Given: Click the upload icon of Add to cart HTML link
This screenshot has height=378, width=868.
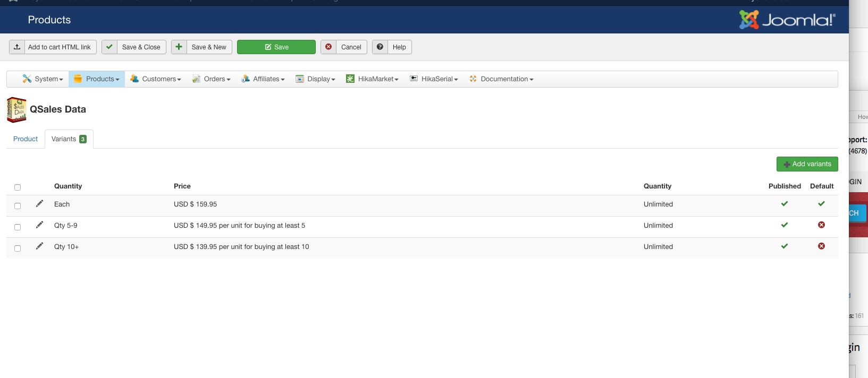Looking at the screenshot, I should (x=17, y=47).
